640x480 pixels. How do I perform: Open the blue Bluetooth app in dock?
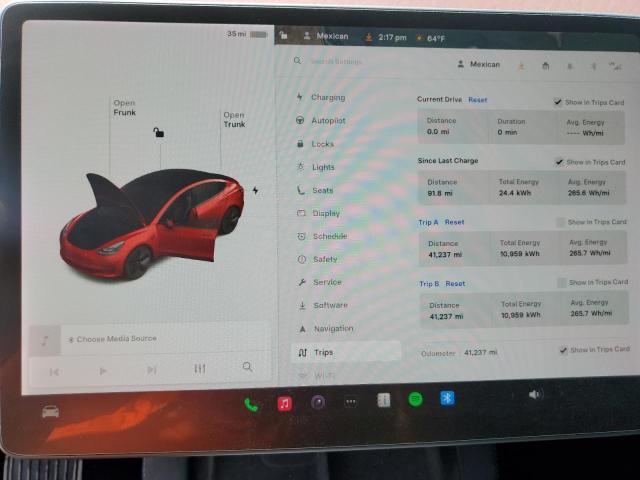447,398
